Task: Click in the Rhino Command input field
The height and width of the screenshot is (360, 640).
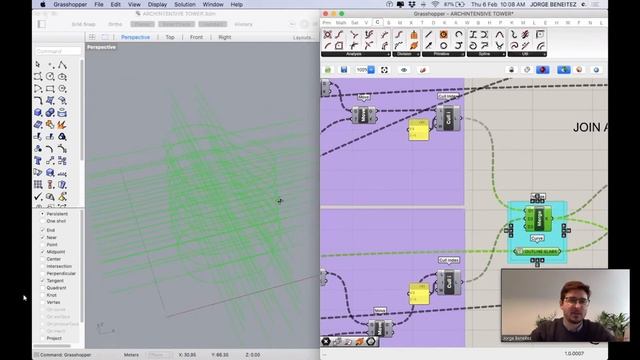Action: tap(58, 51)
